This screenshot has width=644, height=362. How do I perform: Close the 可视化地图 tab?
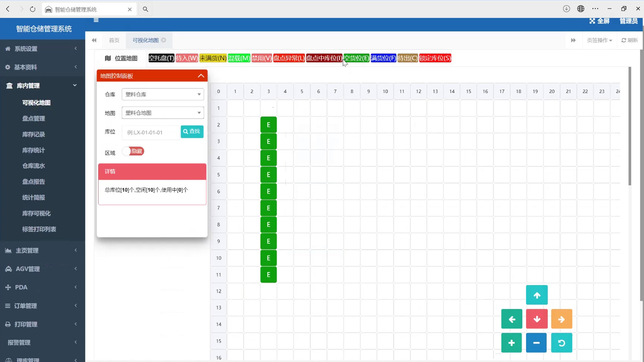click(164, 40)
